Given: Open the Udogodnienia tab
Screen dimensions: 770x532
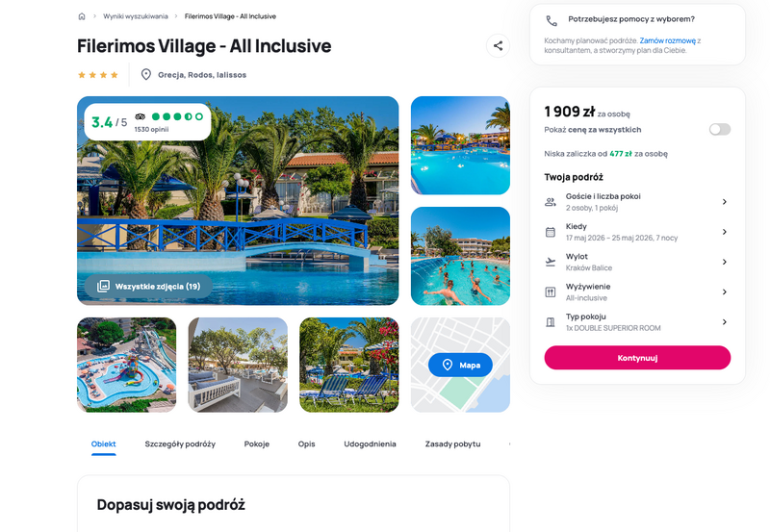Looking at the screenshot, I should pos(370,443).
